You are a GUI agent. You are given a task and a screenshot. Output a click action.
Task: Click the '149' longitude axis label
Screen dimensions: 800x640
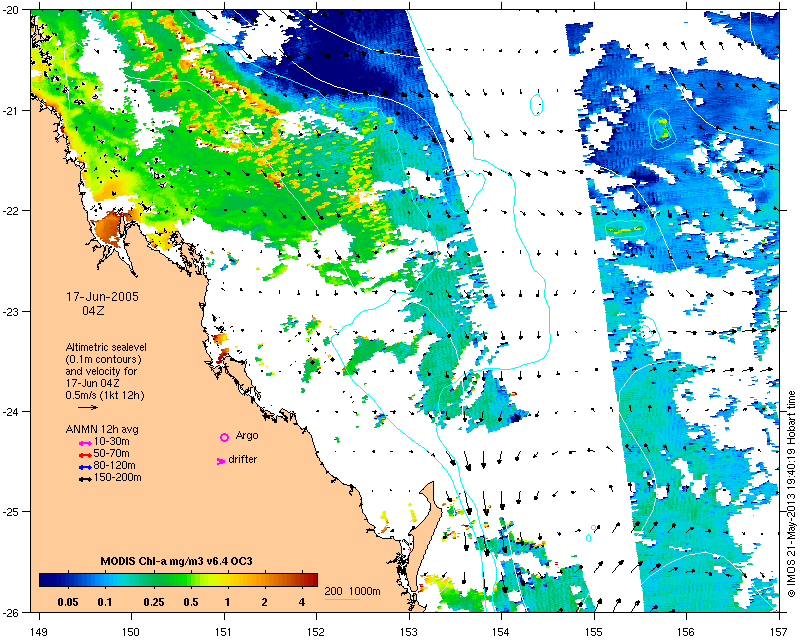(x=39, y=632)
